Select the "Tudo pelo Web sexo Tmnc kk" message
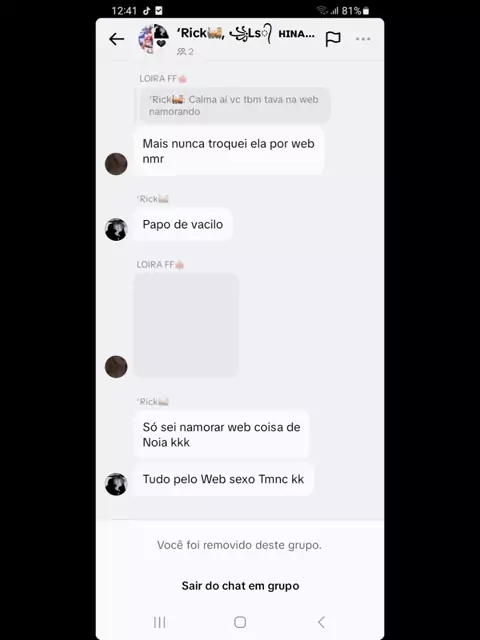 click(223, 479)
